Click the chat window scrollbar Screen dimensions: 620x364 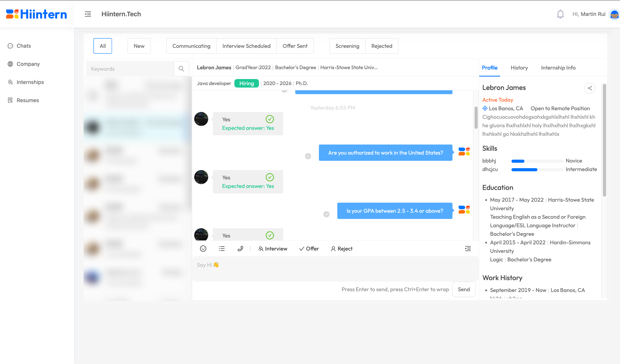coord(476,118)
